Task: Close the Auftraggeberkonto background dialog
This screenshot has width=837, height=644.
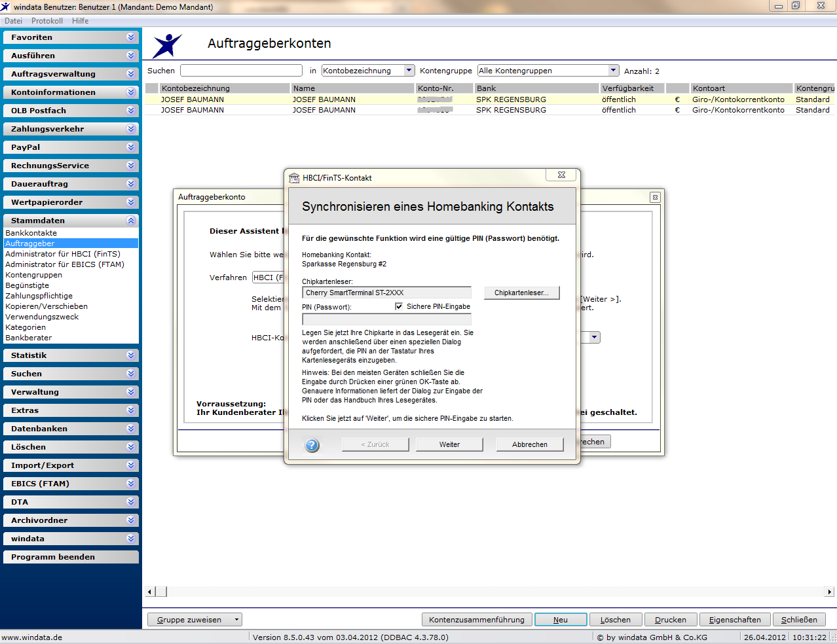Action: pyautogui.click(x=655, y=197)
